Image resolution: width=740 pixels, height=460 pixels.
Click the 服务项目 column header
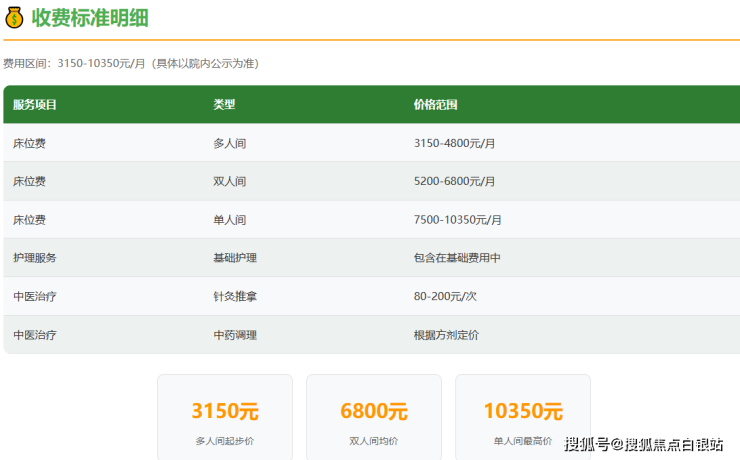click(35, 104)
